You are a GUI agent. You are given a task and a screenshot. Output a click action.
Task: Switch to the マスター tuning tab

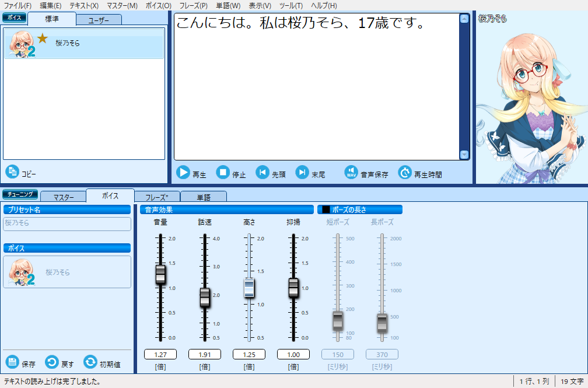[x=64, y=197]
